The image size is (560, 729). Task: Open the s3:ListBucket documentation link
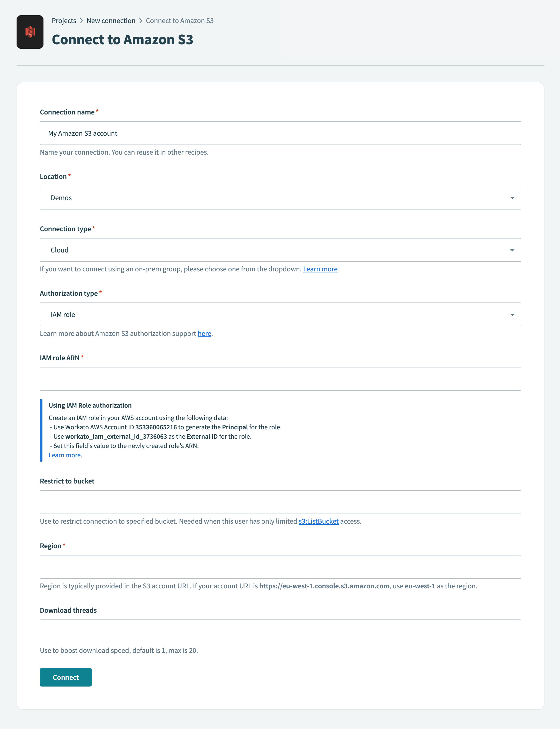[318, 521]
